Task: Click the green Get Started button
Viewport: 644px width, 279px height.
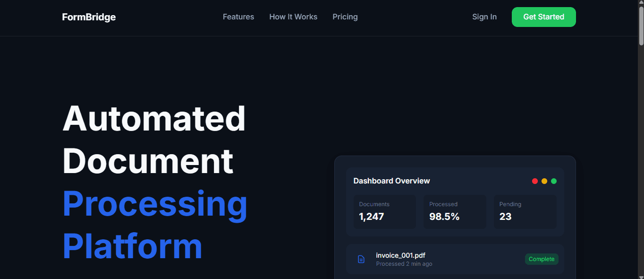Action: [544, 17]
